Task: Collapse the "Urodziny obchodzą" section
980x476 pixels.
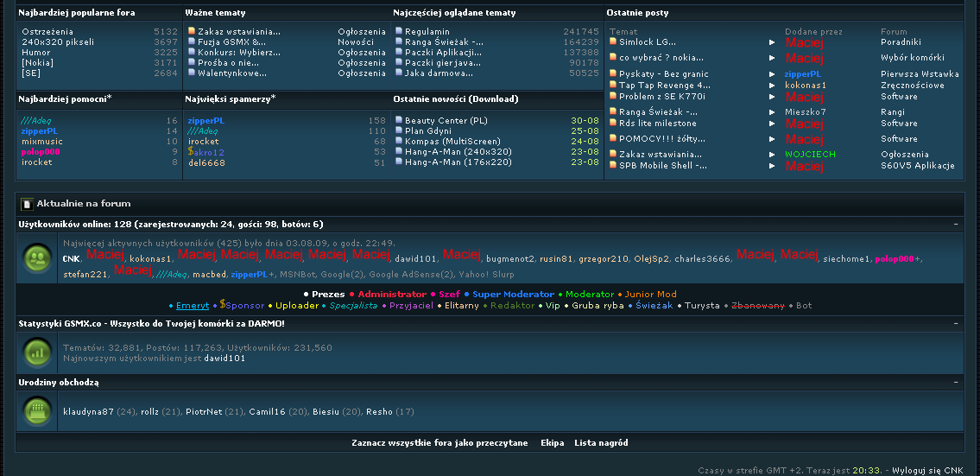Action: (x=956, y=381)
